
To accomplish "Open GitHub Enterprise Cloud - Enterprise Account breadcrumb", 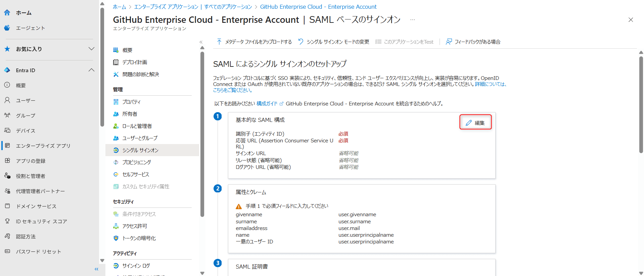I will (x=318, y=7).
